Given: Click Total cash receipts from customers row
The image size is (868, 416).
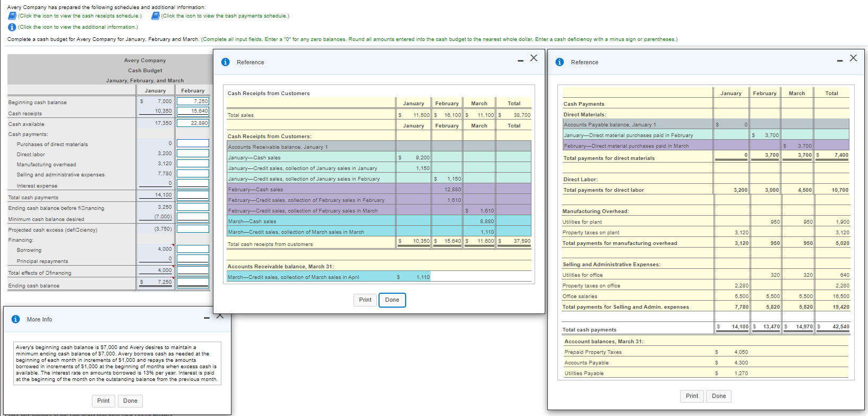Looking at the screenshot, I should [x=379, y=243].
